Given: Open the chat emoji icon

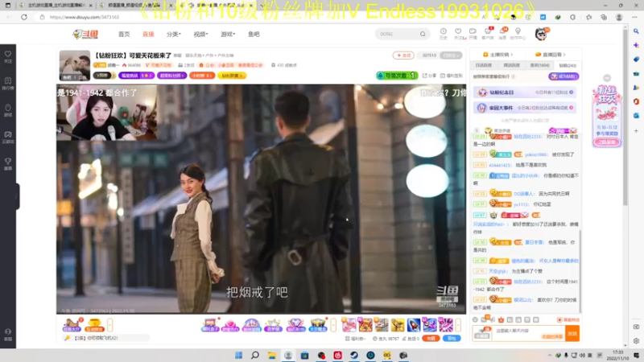Looking at the screenshot, I should pyautogui.click(x=475, y=319).
